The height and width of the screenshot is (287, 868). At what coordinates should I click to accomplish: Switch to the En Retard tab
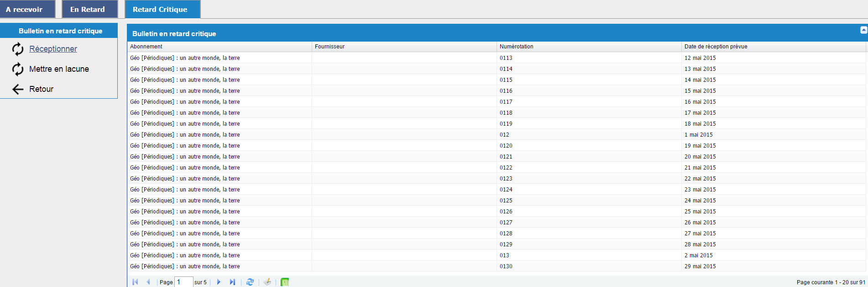coord(90,9)
